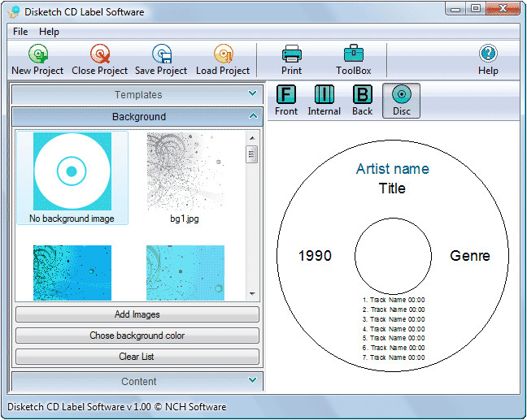Click the bg1.jpg file name label
Image resolution: width=527 pixels, height=420 pixels.
click(185, 219)
